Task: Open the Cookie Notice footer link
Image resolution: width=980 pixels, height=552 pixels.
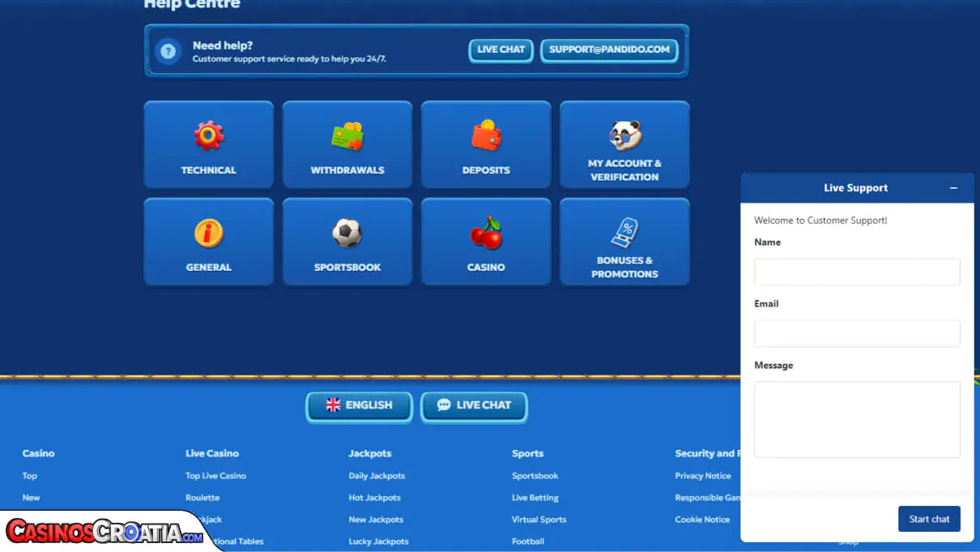Action: click(702, 520)
